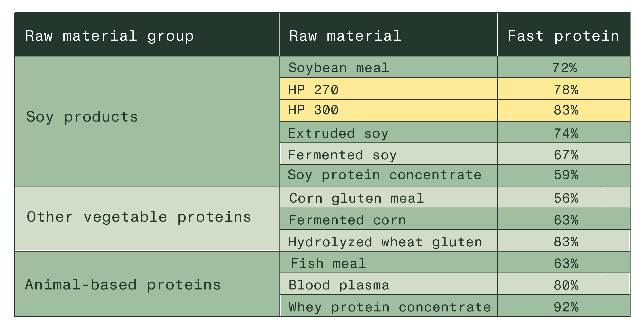
Task: Click the 92% fast protein value
Action: click(x=566, y=307)
